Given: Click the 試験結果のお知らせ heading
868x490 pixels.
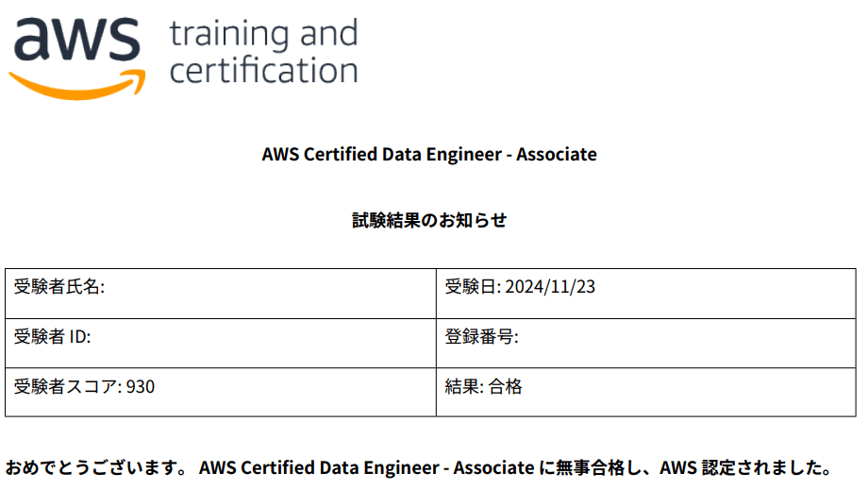Looking at the screenshot, I should click(429, 220).
